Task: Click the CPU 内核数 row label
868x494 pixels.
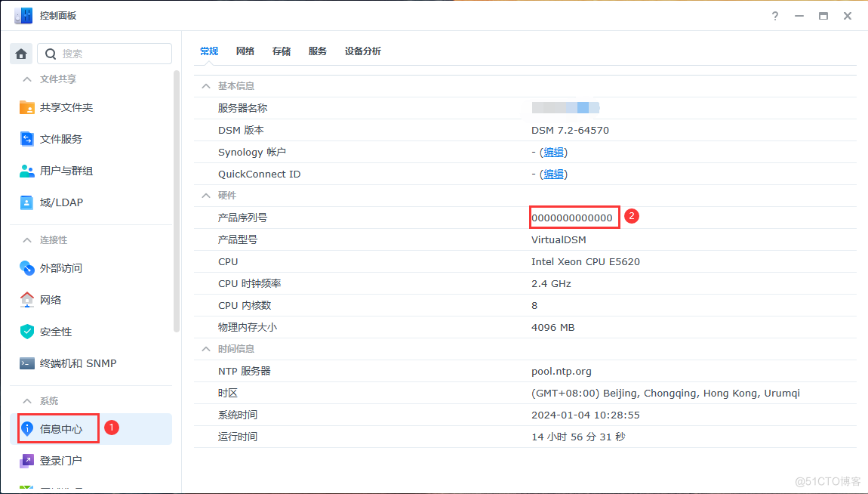Action: click(x=245, y=306)
